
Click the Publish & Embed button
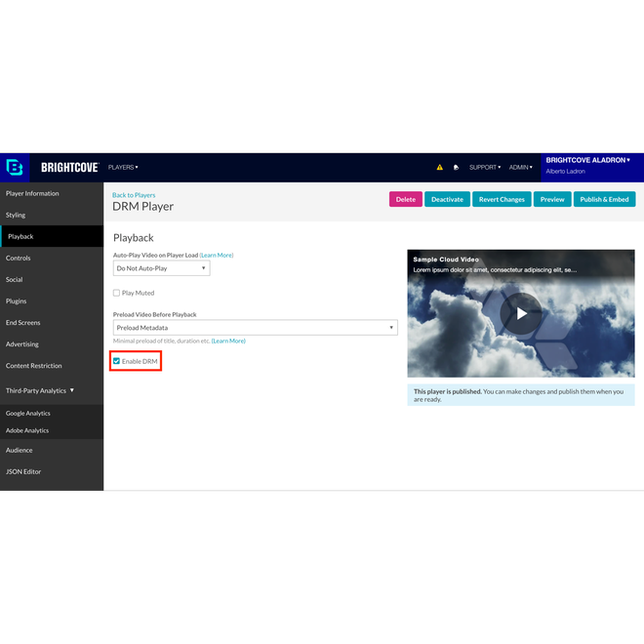pos(604,199)
